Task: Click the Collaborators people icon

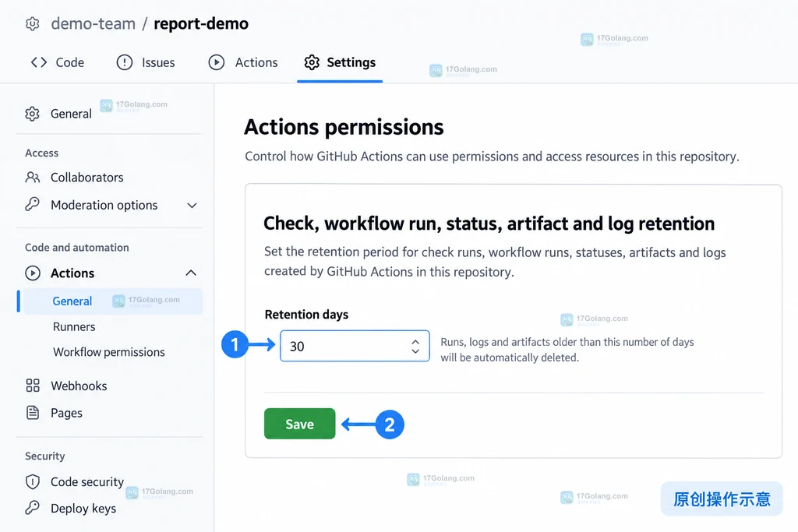Action: point(33,177)
